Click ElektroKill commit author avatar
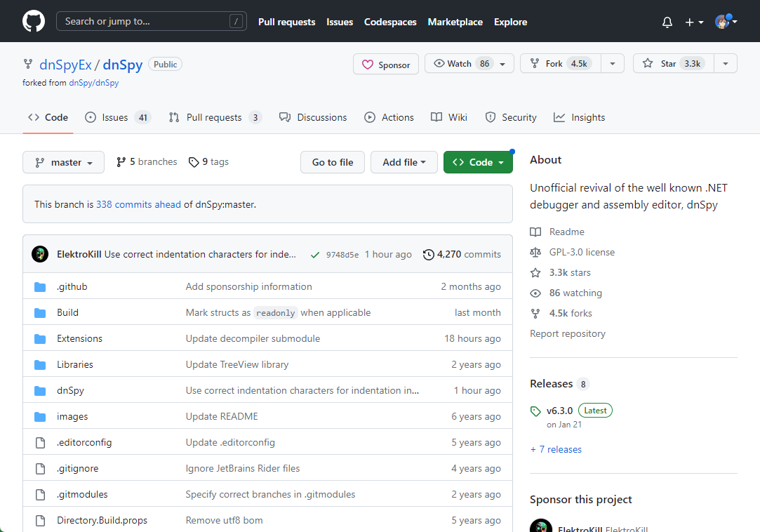 [x=40, y=254]
